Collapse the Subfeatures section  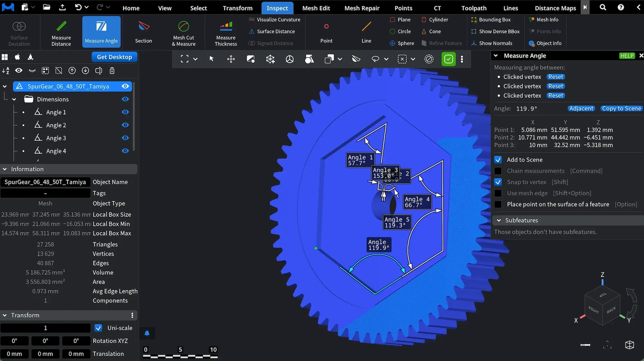[x=499, y=220]
